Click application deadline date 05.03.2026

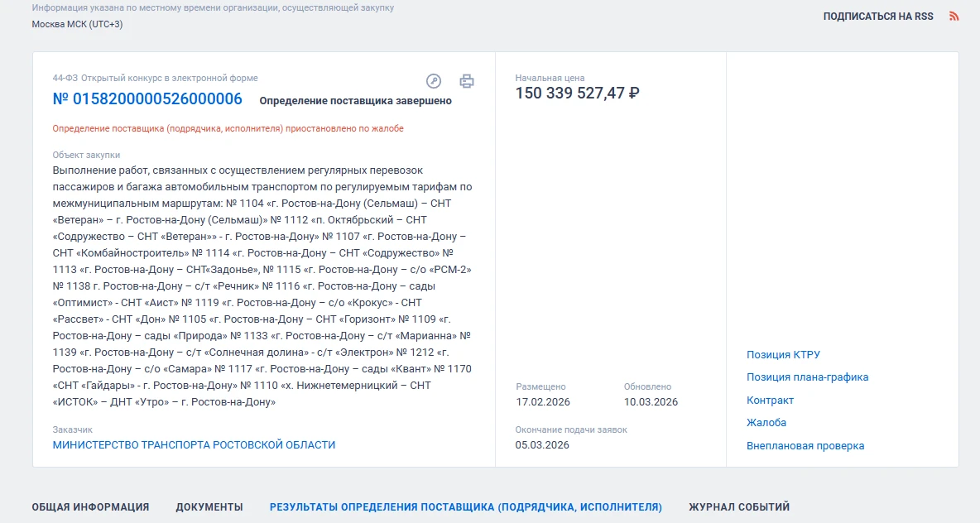point(542,445)
